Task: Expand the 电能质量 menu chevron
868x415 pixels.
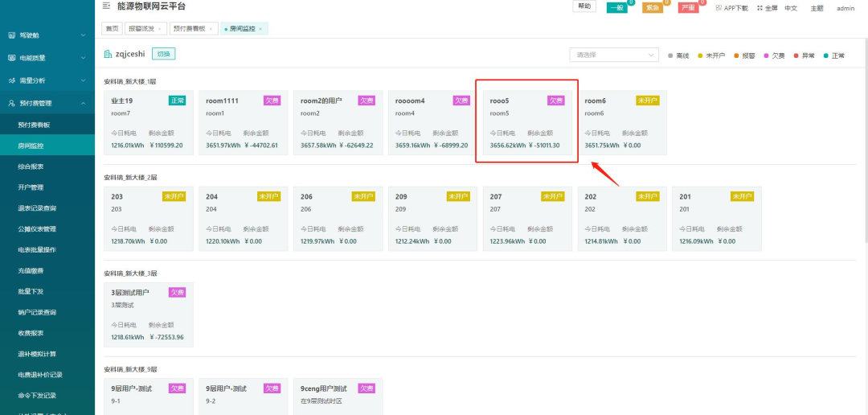Action: (x=83, y=58)
